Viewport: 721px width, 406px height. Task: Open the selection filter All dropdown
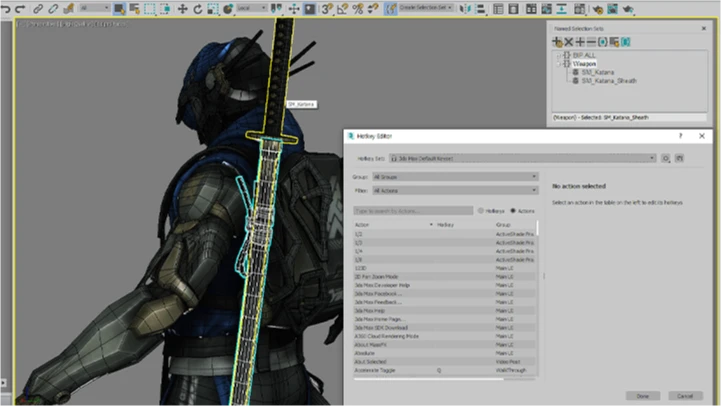pos(94,8)
